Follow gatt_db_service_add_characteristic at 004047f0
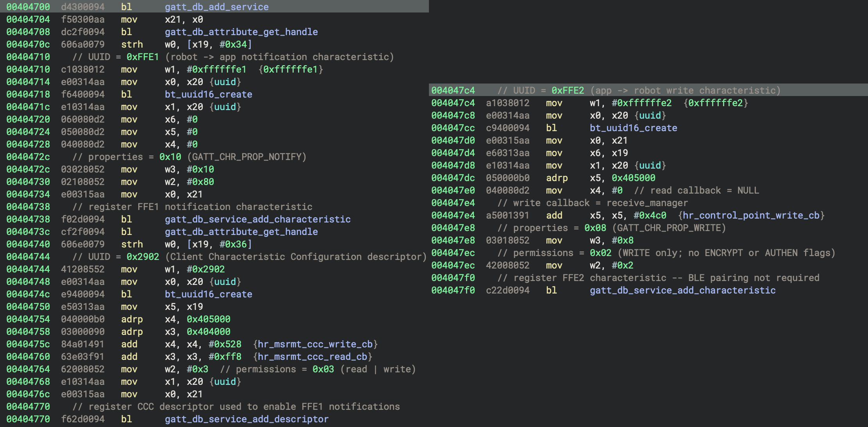868x427 pixels. [682, 290]
